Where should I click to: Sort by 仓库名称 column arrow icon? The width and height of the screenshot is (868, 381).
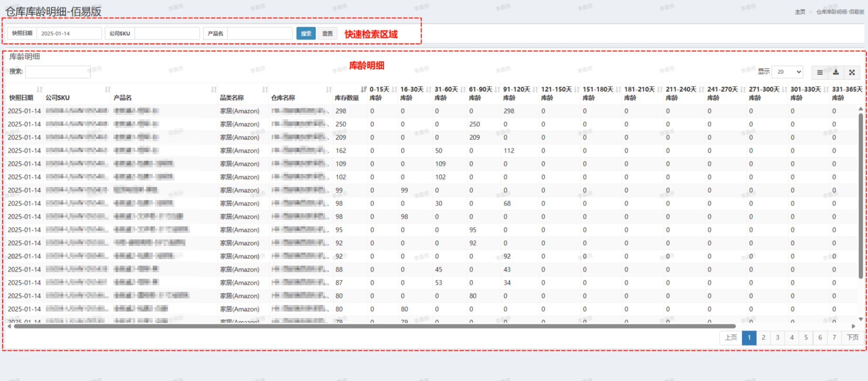coord(329,89)
